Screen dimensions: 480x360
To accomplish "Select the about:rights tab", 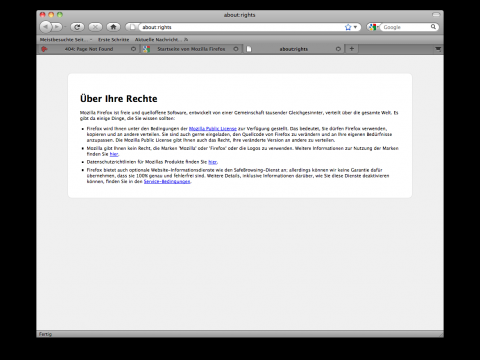I will [x=293, y=49].
